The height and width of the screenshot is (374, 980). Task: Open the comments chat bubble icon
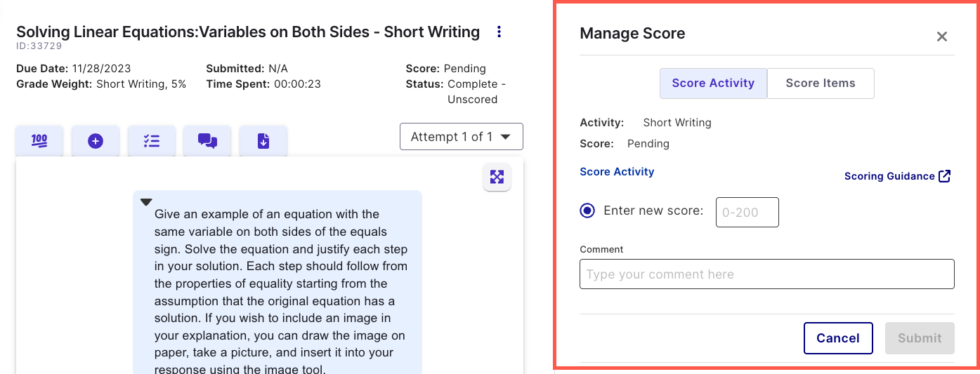[x=207, y=141]
